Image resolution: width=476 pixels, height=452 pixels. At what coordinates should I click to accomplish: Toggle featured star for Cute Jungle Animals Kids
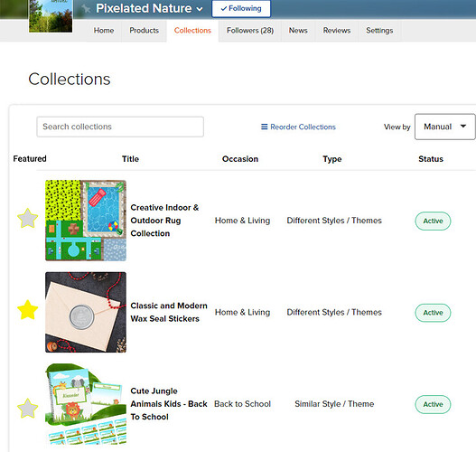tap(28, 409)
